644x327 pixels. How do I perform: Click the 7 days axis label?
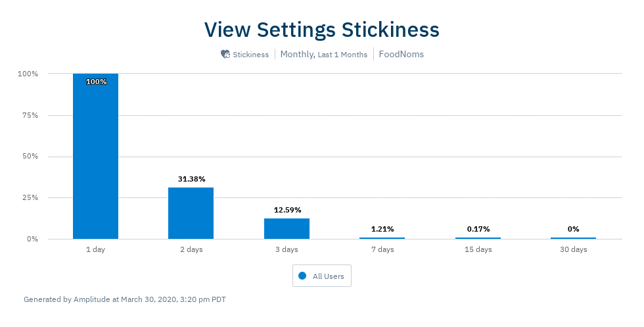click(x=382, y=249)
